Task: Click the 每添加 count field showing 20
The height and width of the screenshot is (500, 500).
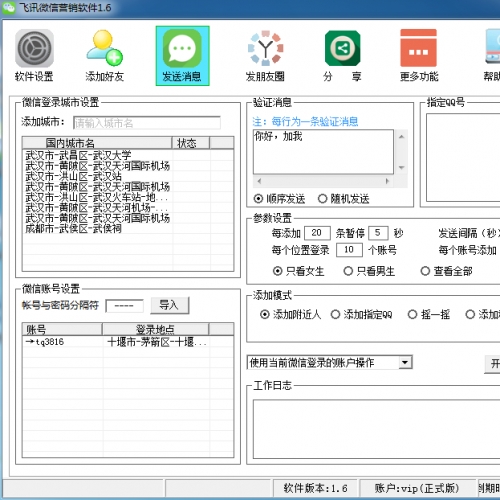Action: pos(317,233)
